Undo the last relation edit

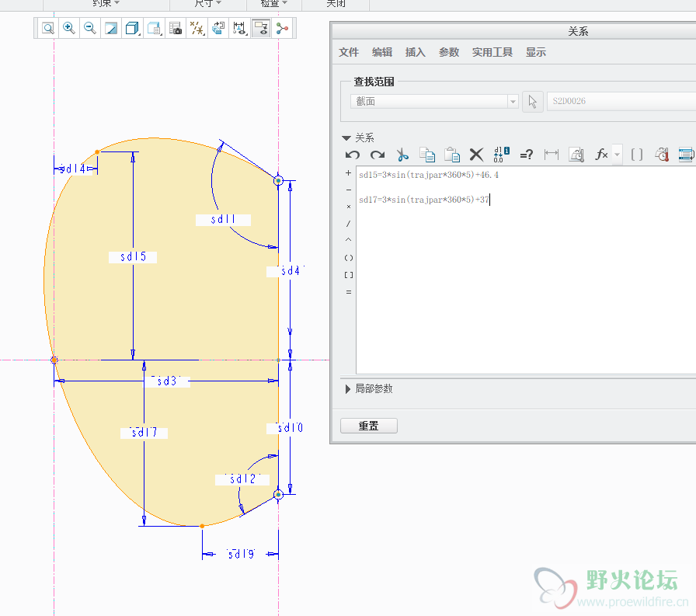[353, 155]
